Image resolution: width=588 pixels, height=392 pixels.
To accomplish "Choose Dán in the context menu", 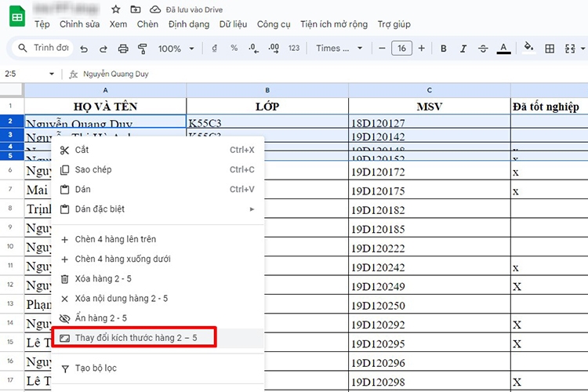I will pos(158,190).
